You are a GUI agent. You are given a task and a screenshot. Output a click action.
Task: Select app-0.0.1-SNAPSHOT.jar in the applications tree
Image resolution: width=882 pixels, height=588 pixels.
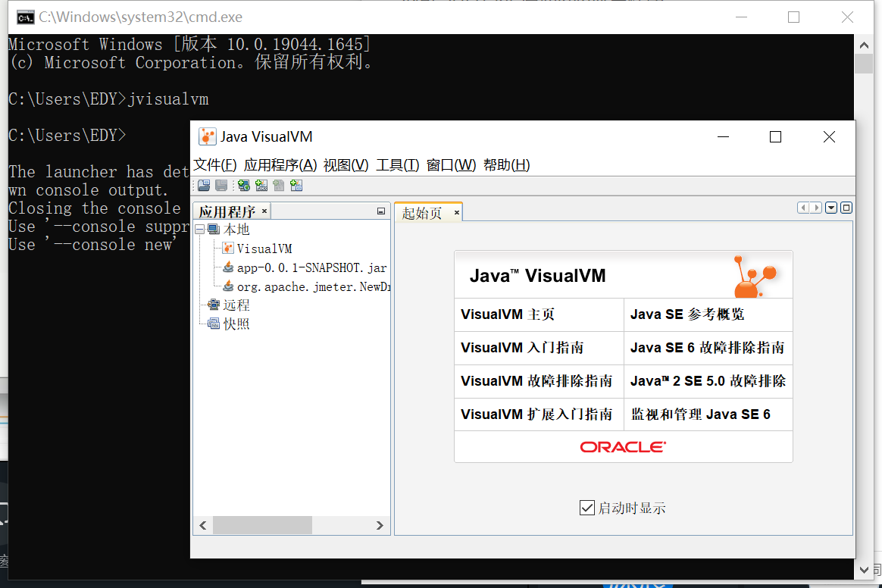[305, 267]
